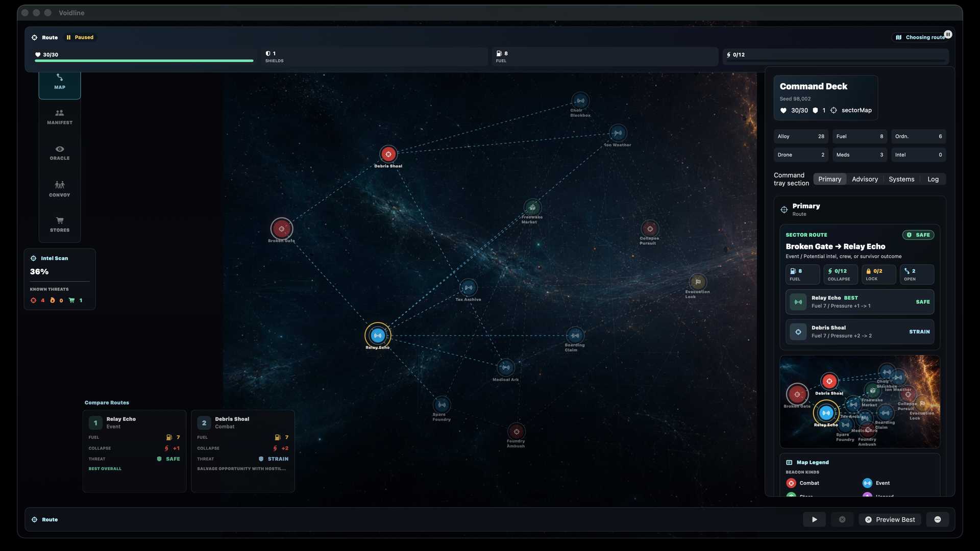980x551 pixels.
Task: Click the Preview Best button
Action: (890, 519)
